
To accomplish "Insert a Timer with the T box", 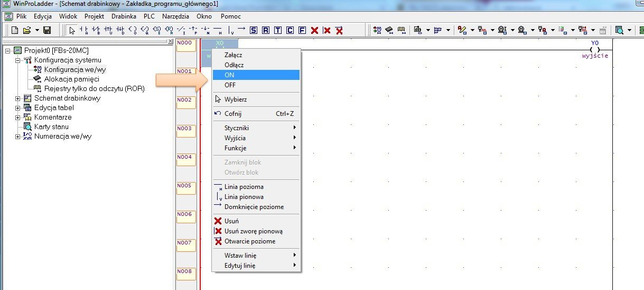I will [x=278, y=30].
